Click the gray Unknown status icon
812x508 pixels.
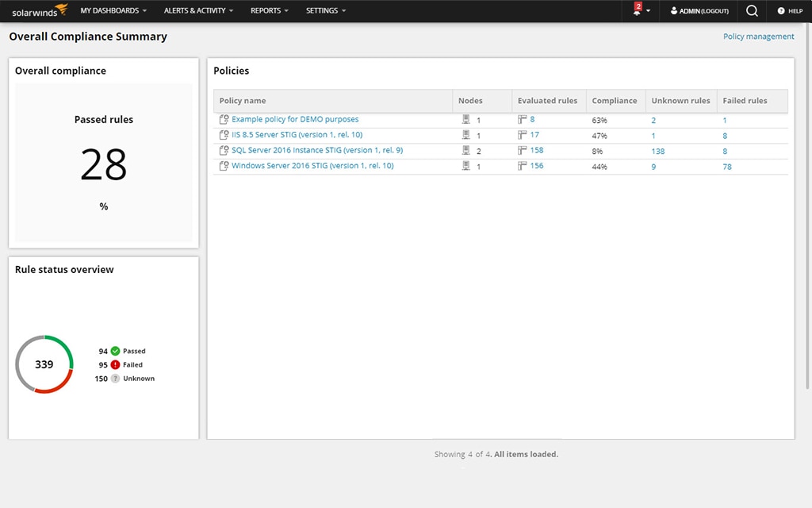click(x=117, y=379)
